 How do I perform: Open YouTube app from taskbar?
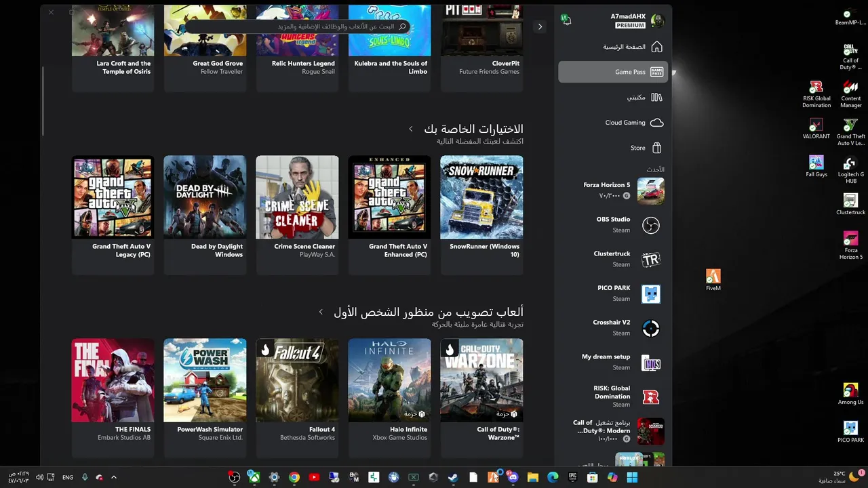314,477
